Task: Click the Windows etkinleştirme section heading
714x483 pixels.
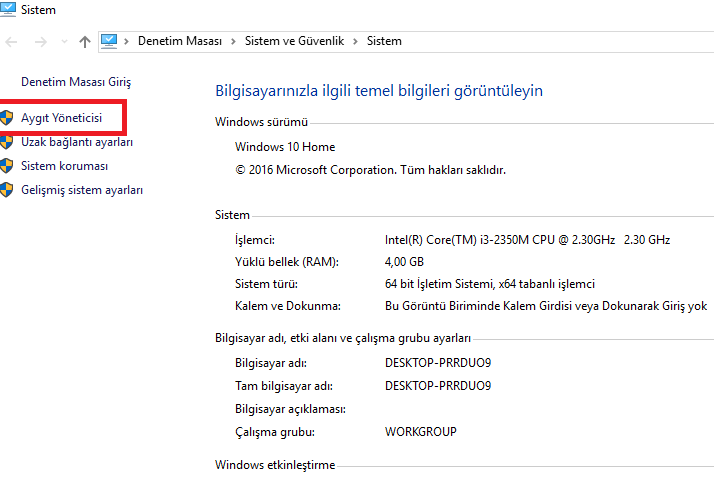Action: pyautogui.click(x=275, y=465)
